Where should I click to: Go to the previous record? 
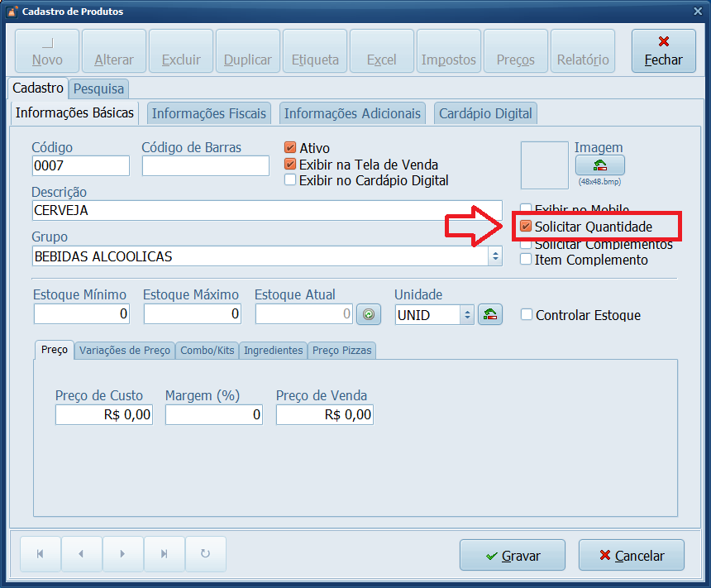(81, 554)
